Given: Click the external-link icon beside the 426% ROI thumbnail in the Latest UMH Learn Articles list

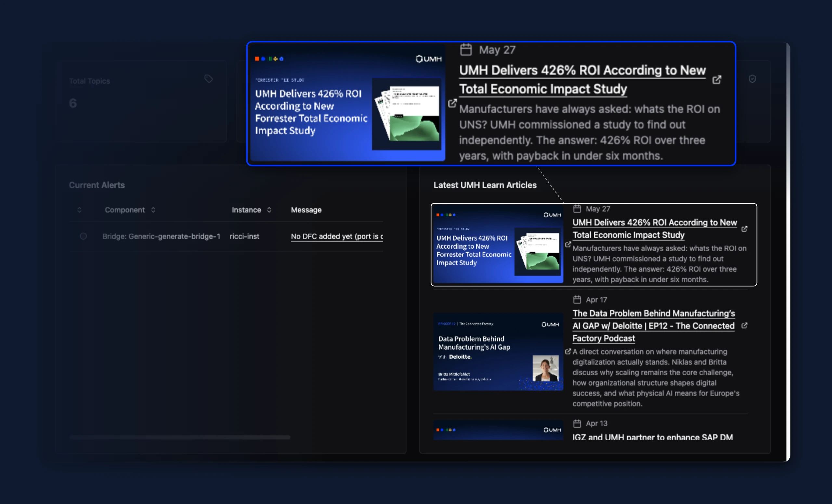Looking at the screenshot, I should [568, 244].
